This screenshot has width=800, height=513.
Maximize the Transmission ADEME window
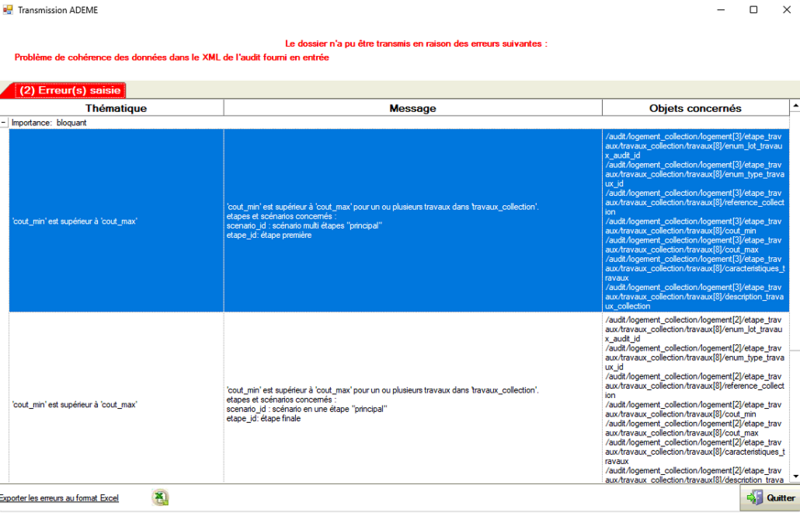point(754,9)
